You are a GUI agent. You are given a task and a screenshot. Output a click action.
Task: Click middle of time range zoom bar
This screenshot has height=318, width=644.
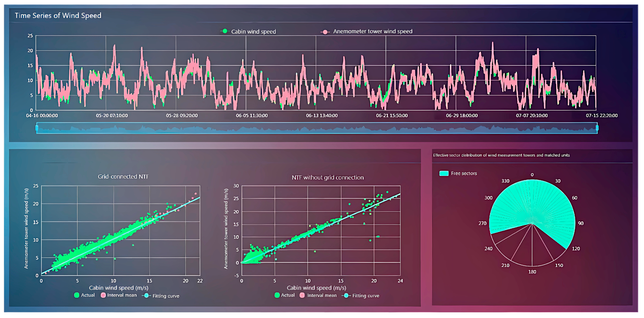317,128
